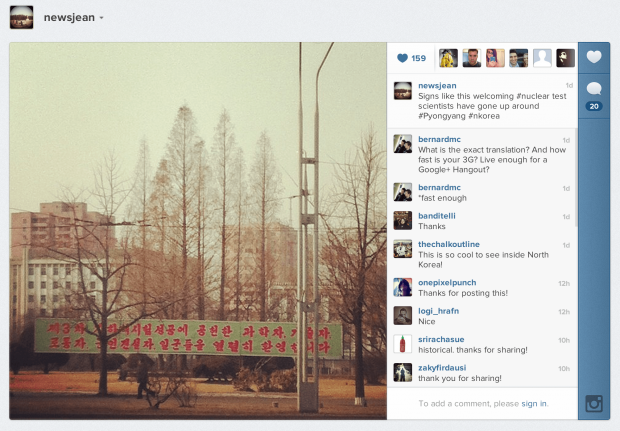Viewport: 620px width, 431px height.
Task: Click the sign in link
Action: click(x=534, y=403)
